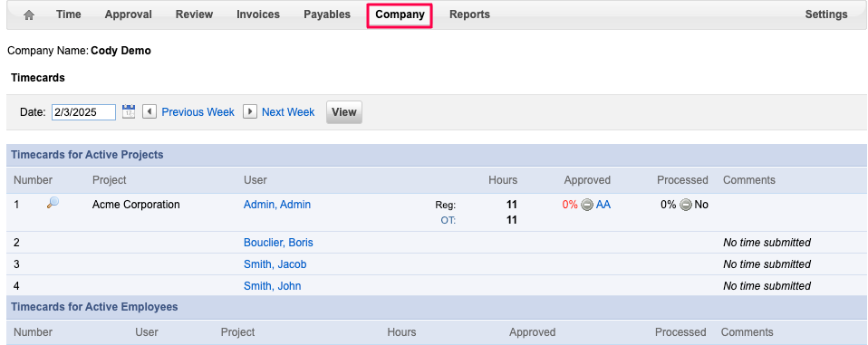Click the processed status circle icon
The width and height of the screenshot is (868, 345).
click(x=685, y=205)
